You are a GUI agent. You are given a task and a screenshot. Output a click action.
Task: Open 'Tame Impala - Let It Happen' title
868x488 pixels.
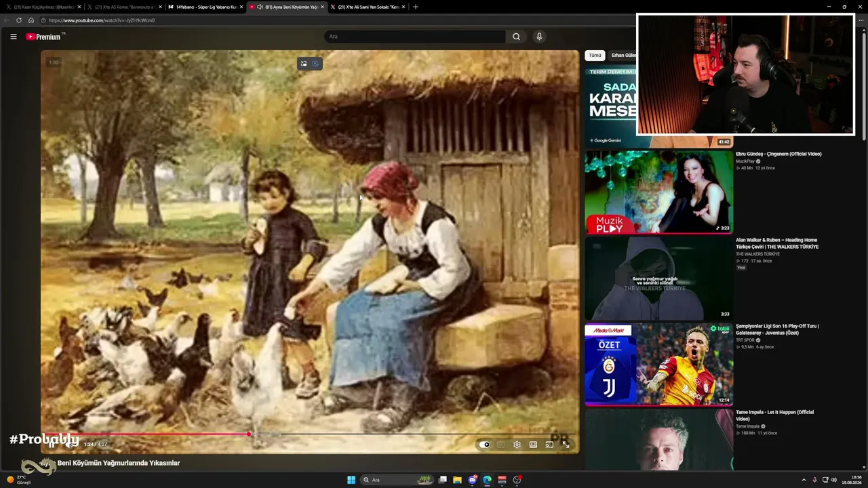[774, 415]
